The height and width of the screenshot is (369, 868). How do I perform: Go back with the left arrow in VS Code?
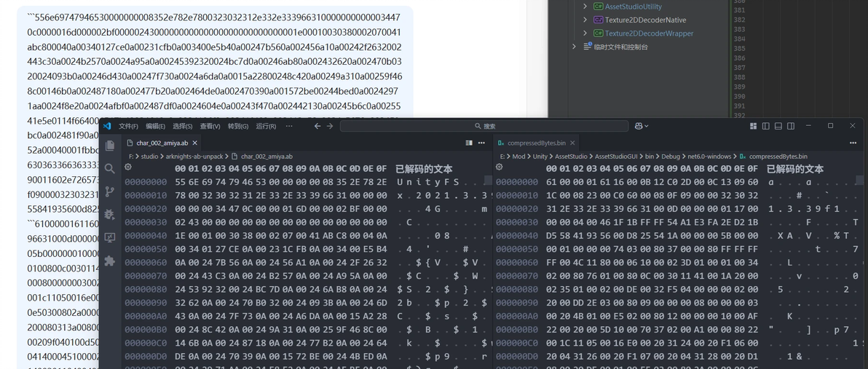click(x=317, y=126)
